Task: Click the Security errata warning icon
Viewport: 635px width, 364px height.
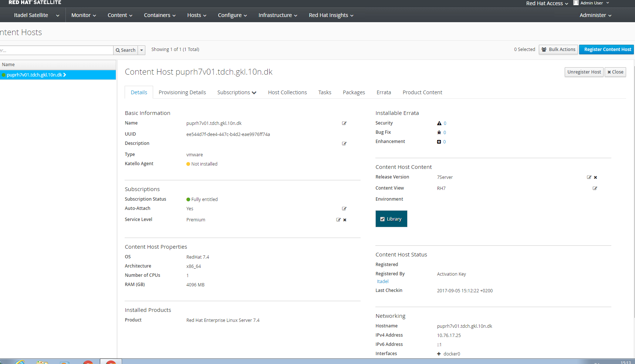Action: [x=439, y=123]
